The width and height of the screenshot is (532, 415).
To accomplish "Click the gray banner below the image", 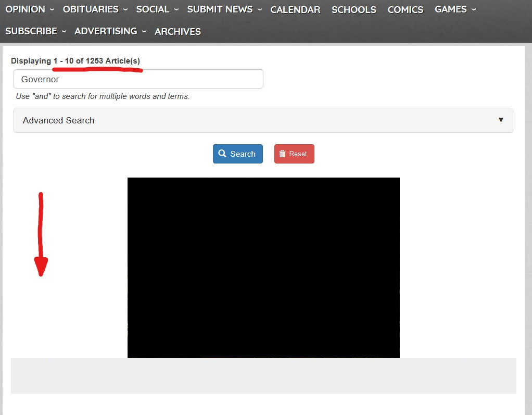I will click(263, 375).
